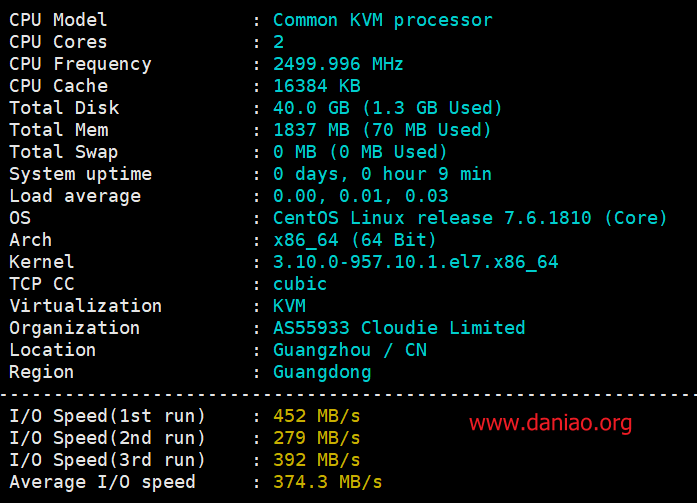
Task: Click the AS55933 Cloudie Limited text
Action: pyautogui.click(x=399, y=328)
